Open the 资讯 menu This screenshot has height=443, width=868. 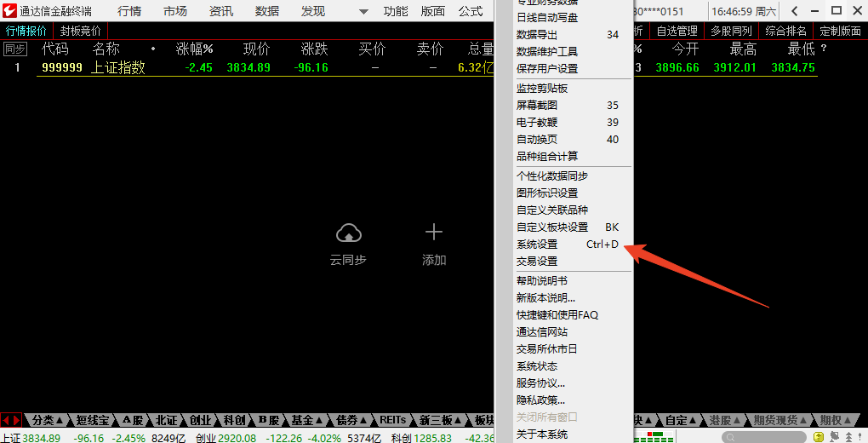221,11
